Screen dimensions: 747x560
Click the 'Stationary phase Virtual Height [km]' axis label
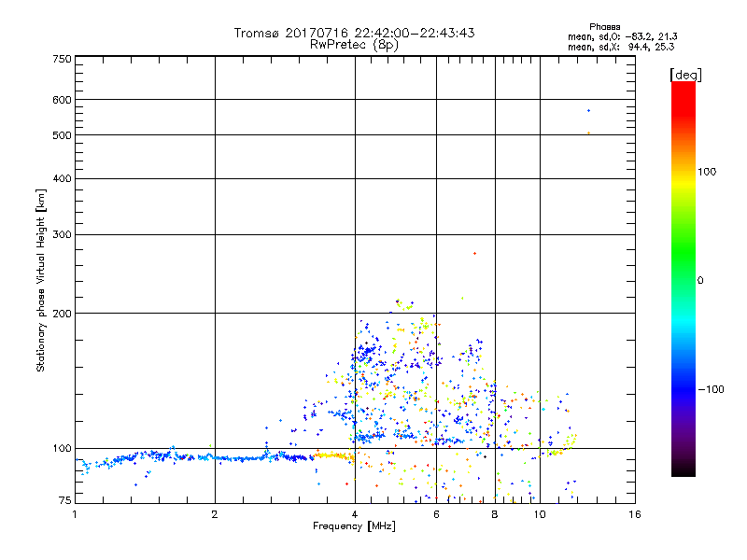[41, 280]
